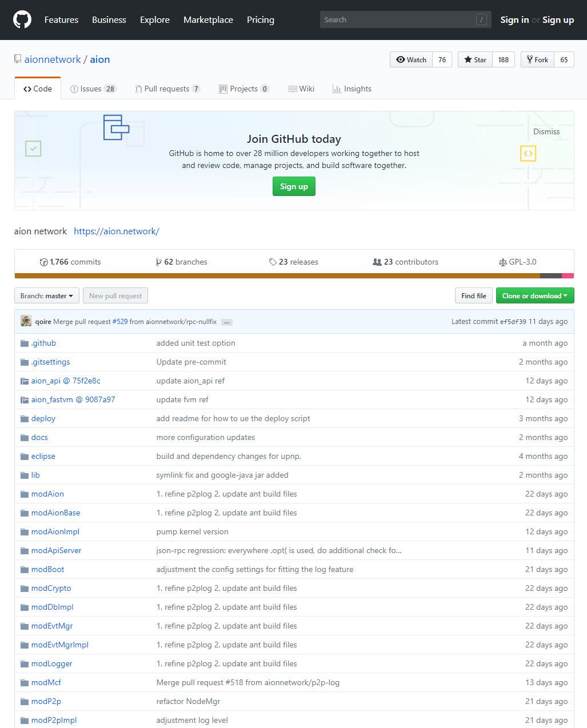Open the modMcf folder link
This screenshot has width=587, height=728.
[46, 683]
